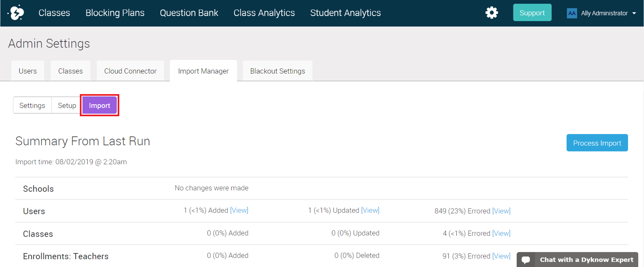Select the Setup sub-tab
The height and width of the screenshot is (267, 644).
67,105
